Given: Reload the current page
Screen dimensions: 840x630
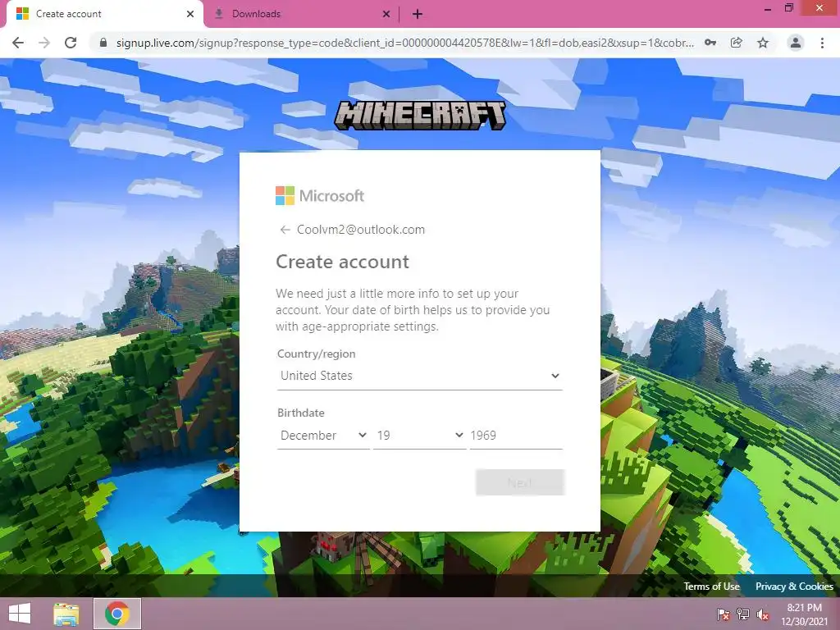Looking at the screenshot, I should tap(71, 43).
